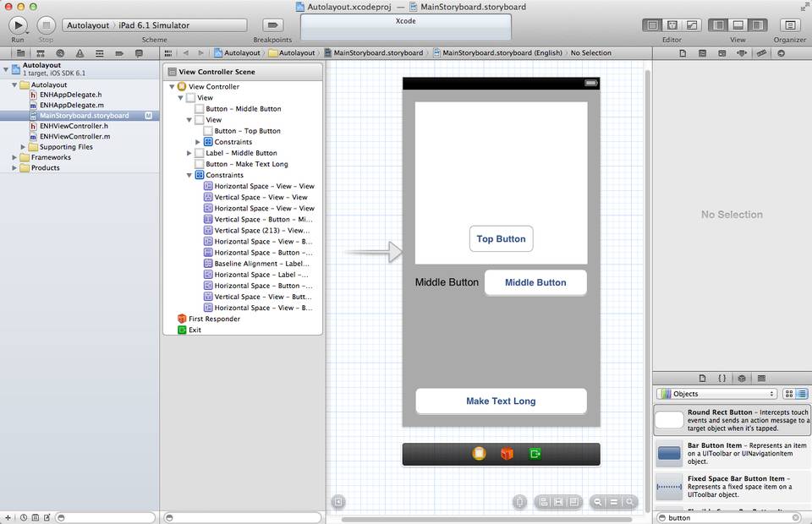Zoom out the storyboard canvas
Viewport: 812px width, 524px height.
(x=598, y=502)
